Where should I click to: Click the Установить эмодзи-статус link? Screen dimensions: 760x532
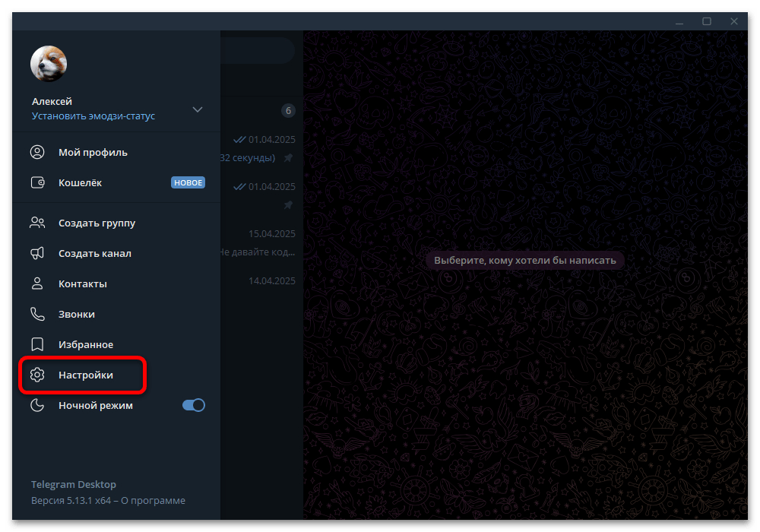click(93, 116)
